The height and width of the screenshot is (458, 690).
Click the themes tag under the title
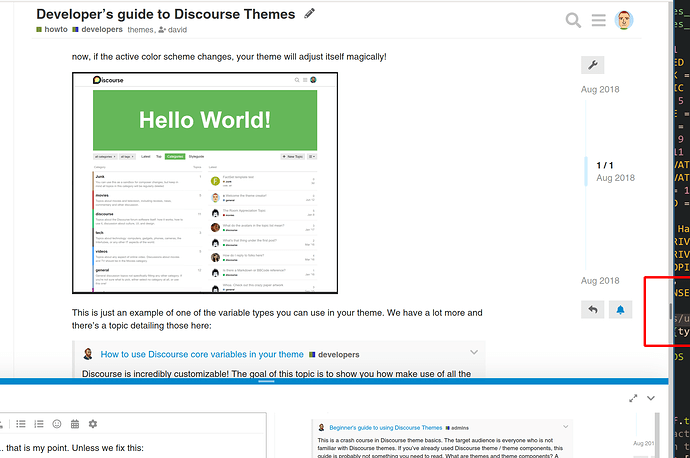140,30
